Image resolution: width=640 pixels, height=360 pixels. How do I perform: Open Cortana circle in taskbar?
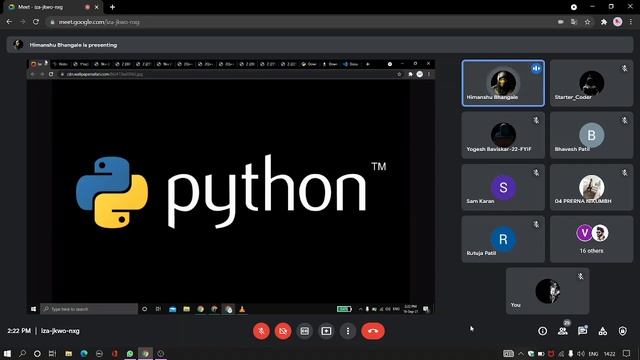37,353
